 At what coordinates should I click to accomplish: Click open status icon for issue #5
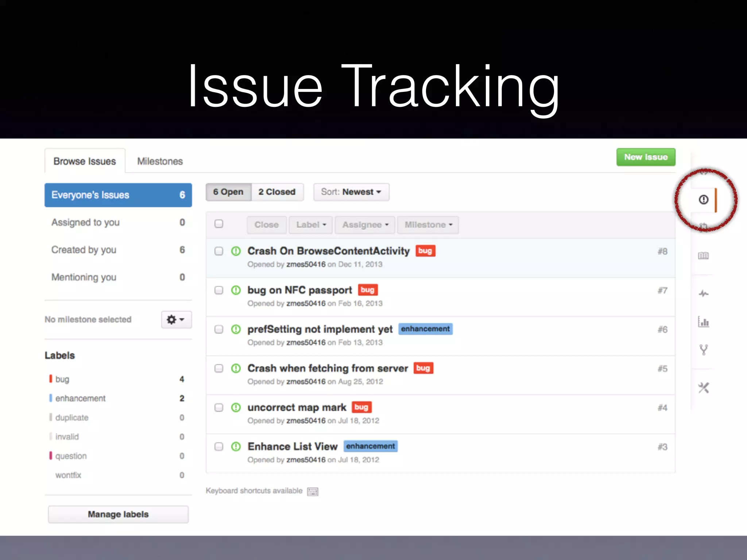(x=236, y=368)
